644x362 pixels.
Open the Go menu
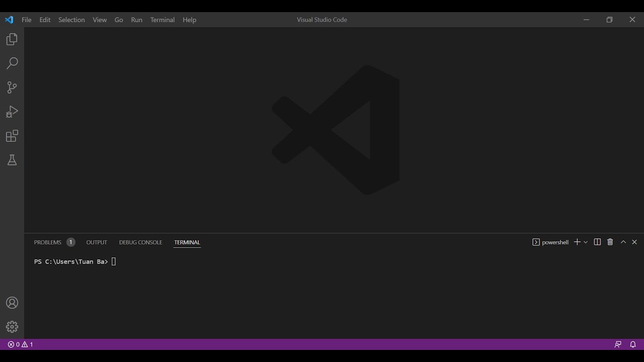pyautogui.click(x=119, y=20)
